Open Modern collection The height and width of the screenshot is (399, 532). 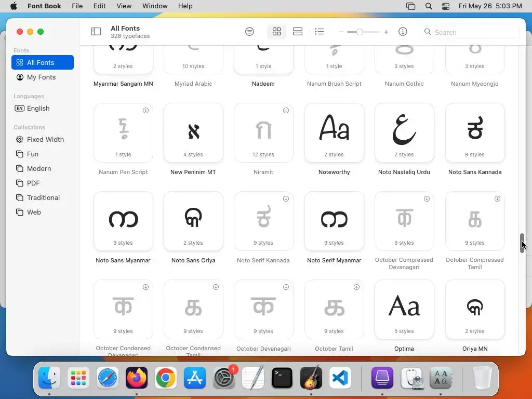(x=43, y=169)
